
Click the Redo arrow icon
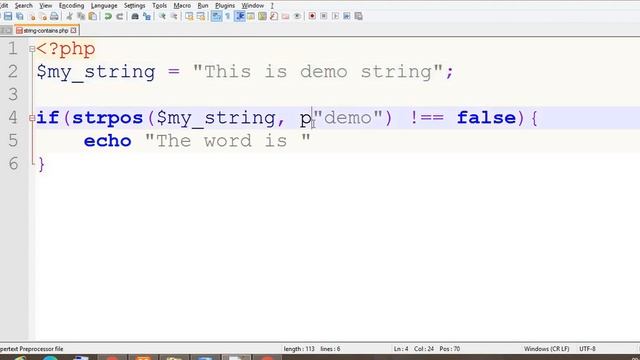click(120, 16)
